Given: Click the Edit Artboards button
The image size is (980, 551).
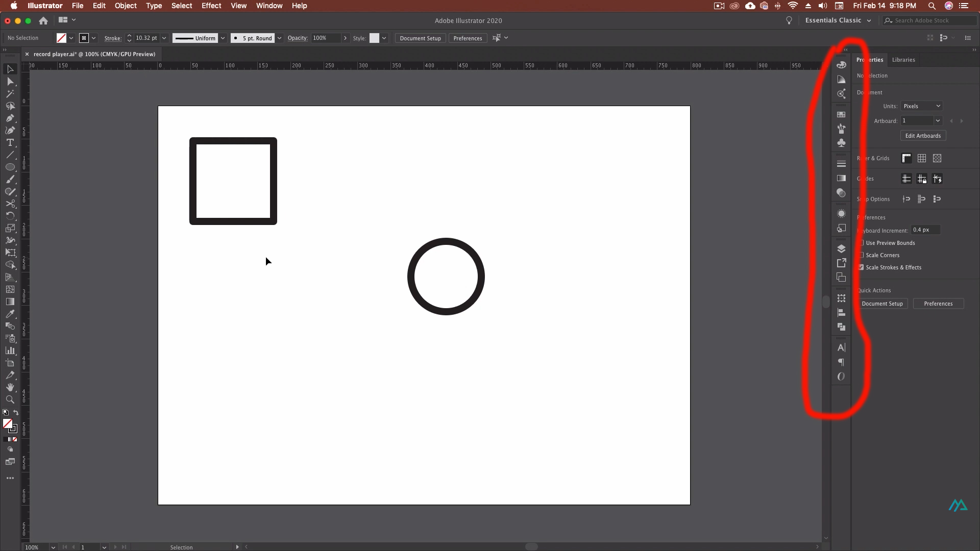Looking at the screenshot, I should (923, 135).
